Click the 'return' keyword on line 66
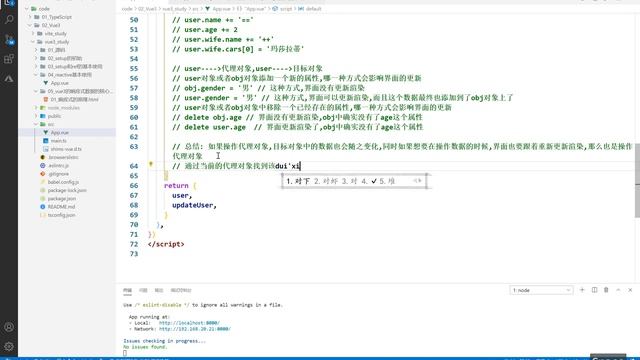Image resolution: width=640 pixels, height=360 pixels. point(176,185)
